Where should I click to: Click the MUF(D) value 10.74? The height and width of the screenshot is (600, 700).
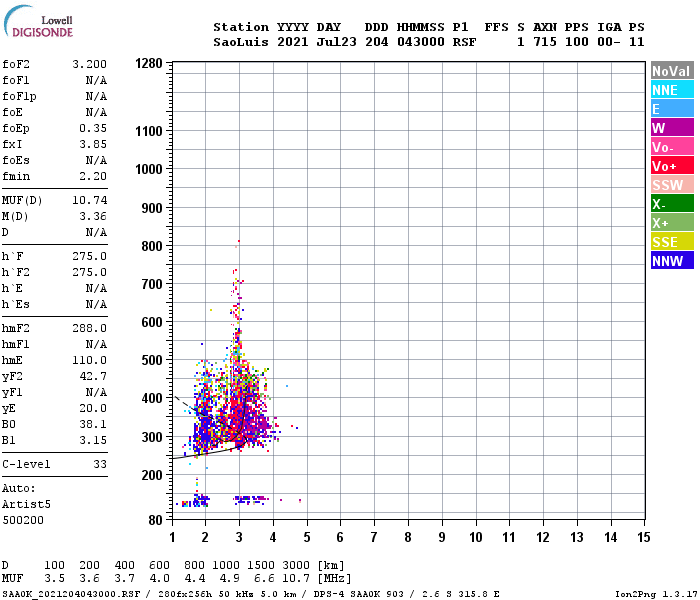click(90, 200)
